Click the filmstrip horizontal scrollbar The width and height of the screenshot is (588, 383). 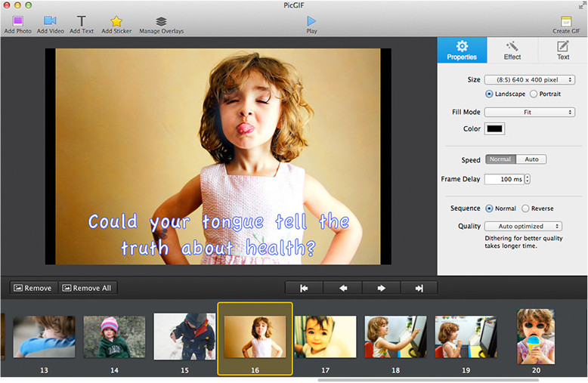point(429,380)
